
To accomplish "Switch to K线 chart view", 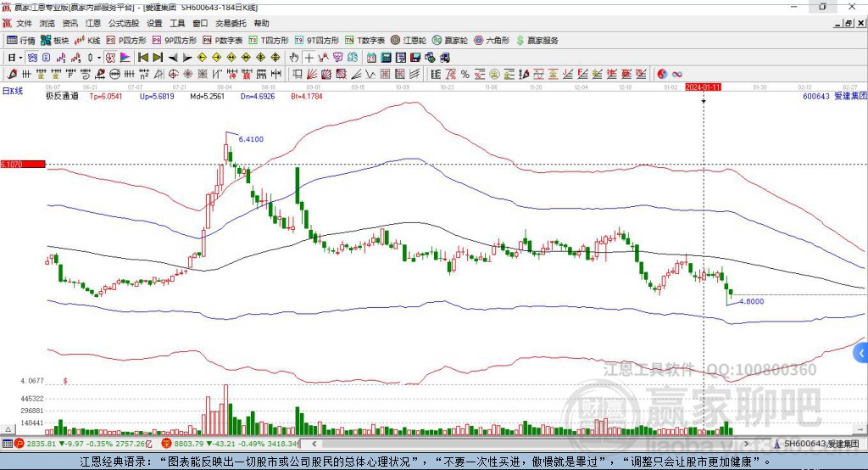I will pos(87,41).
